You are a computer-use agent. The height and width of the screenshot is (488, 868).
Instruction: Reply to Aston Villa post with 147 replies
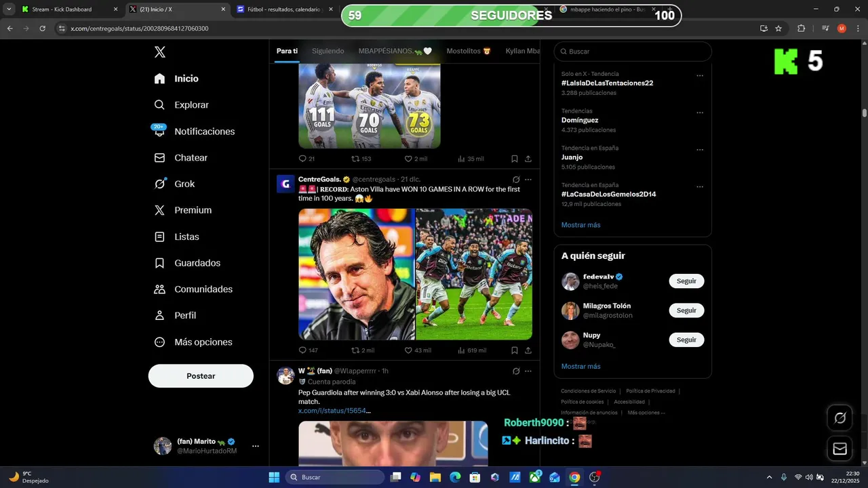[308, 350]
